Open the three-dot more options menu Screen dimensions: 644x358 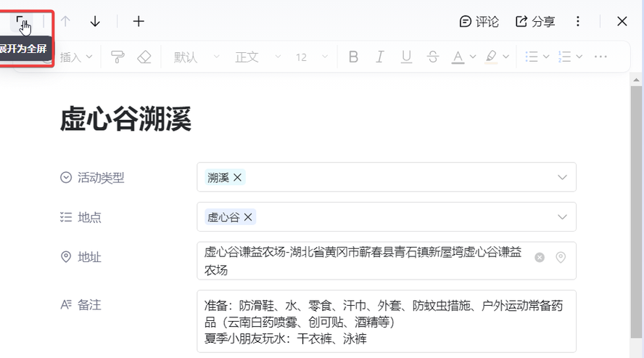[578, 21]
